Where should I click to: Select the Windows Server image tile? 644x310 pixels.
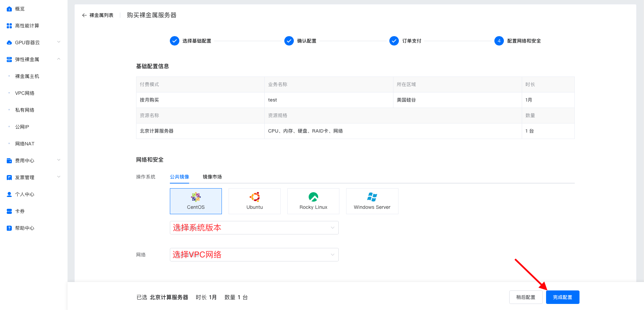click(x=372, y=201)
